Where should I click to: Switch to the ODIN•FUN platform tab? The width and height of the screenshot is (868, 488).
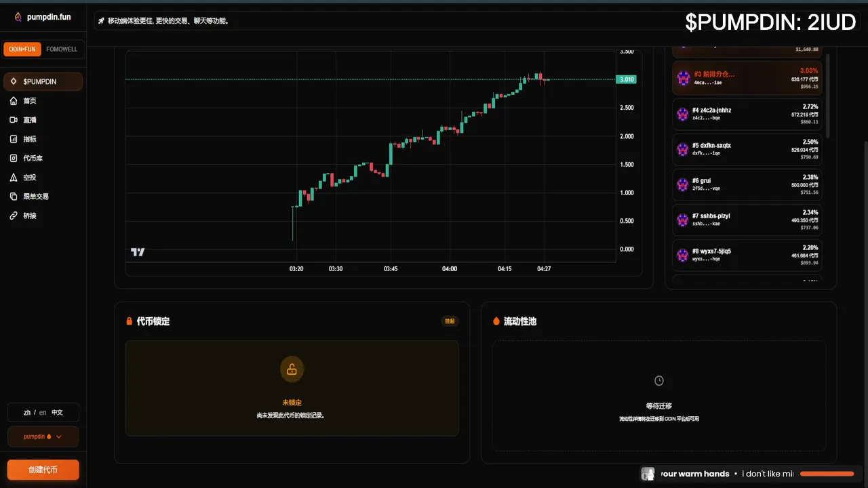[x=22, y=49]
